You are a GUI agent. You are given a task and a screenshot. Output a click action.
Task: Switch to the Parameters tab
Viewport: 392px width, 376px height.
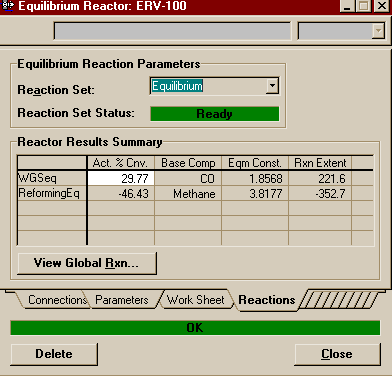(x=122, y=300)
